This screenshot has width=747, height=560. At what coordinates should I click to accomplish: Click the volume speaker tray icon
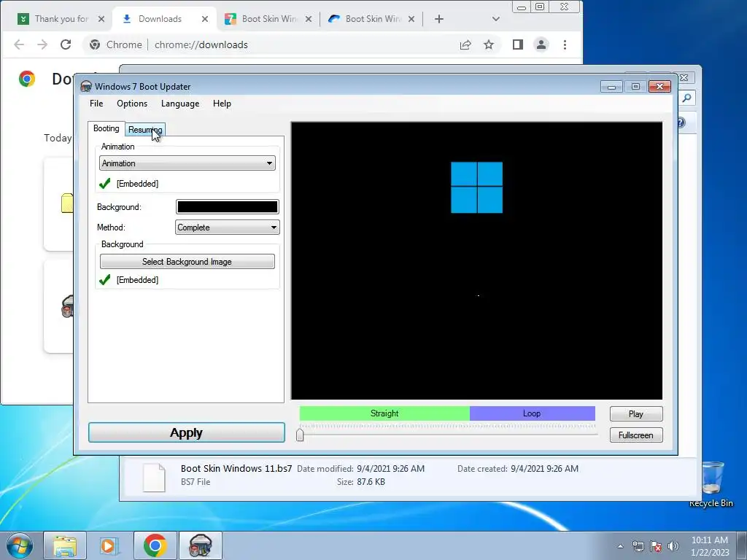673,546
